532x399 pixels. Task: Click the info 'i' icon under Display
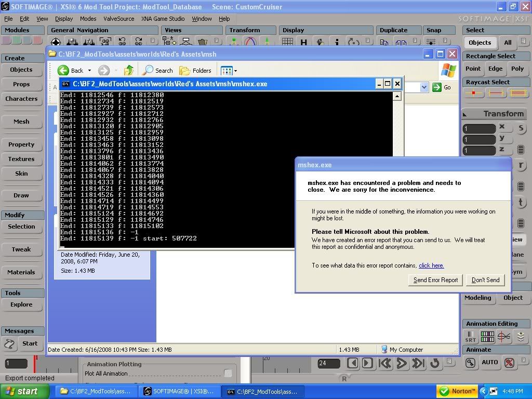[x=337, y=42]
